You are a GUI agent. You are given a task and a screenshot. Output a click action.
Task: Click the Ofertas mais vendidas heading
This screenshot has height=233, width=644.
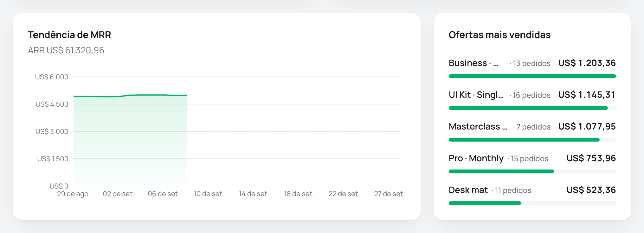point(499,35)
